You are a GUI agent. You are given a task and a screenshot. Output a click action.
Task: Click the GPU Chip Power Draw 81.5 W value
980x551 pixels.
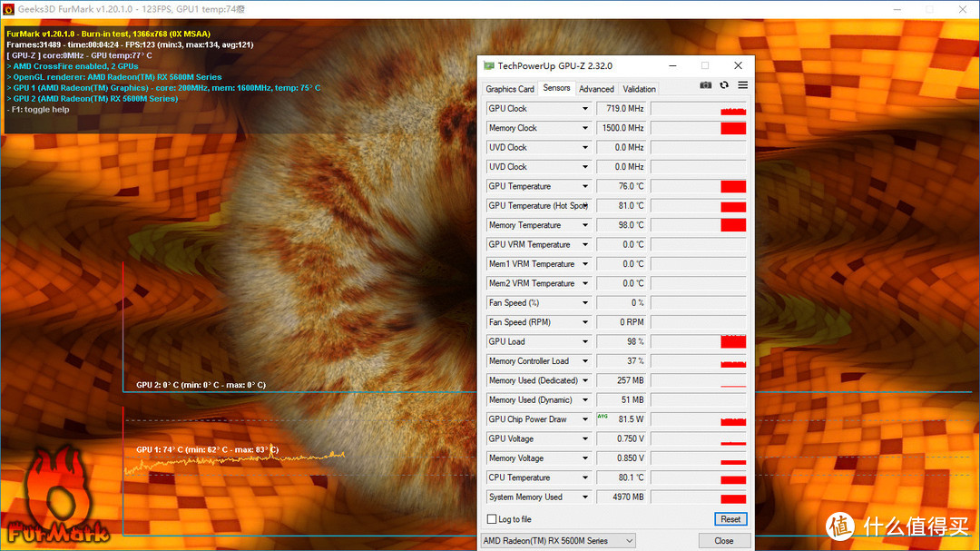622,419
